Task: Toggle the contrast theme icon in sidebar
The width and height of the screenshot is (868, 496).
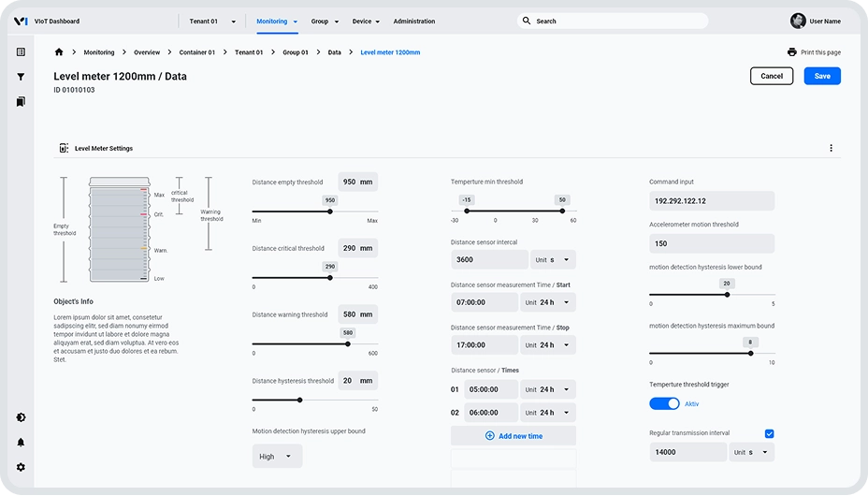Action: coord(21,417)
